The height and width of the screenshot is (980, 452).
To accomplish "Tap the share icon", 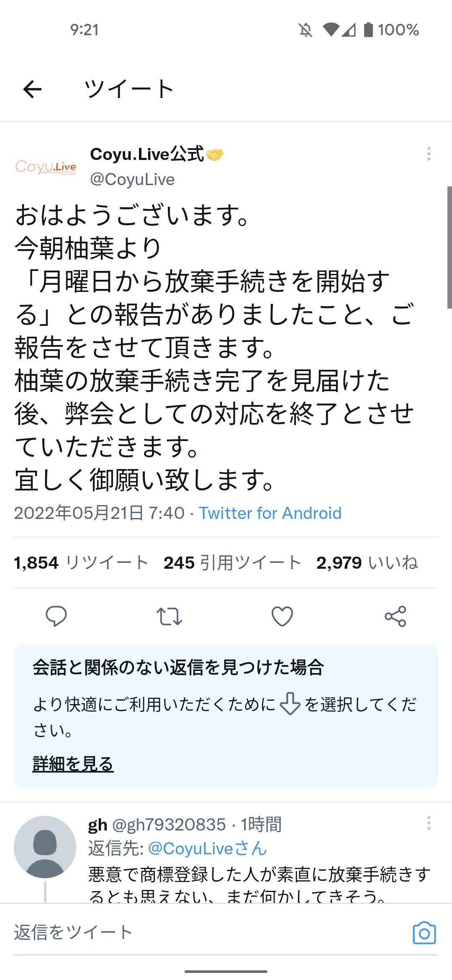I will [395, 616].
